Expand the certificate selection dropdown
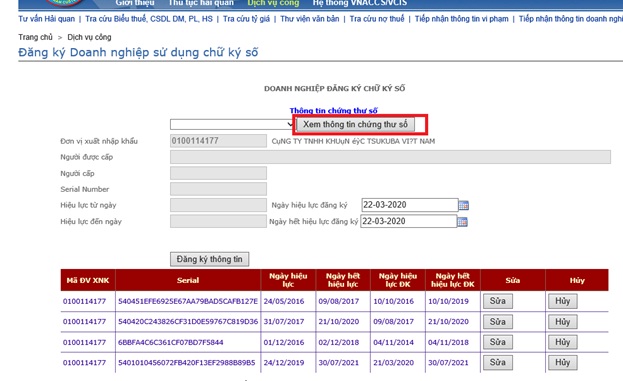Screen dimensions: 623x381 point(232,124)
